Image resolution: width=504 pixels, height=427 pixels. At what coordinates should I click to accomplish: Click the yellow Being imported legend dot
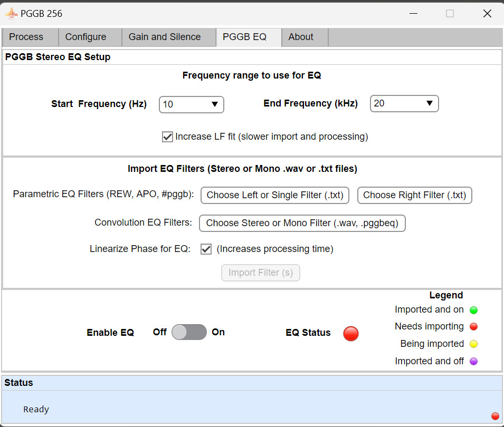(x=473, y=344)
